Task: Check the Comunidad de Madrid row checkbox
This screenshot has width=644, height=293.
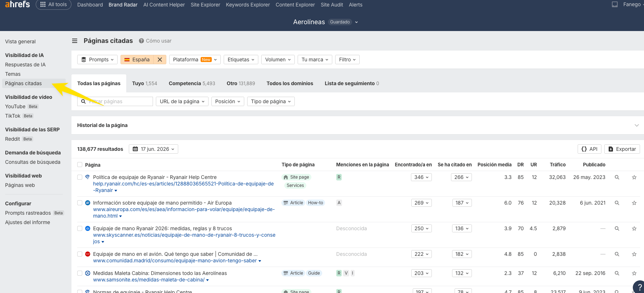Action: [x=80, y=254]
